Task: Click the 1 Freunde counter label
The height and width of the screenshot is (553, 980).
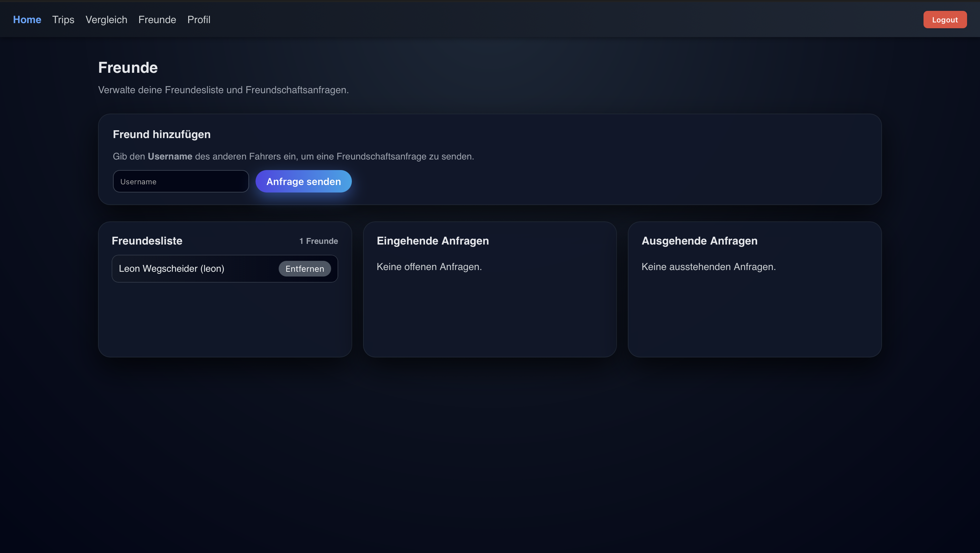Action: pyautogui.click(x=318, y=241)
